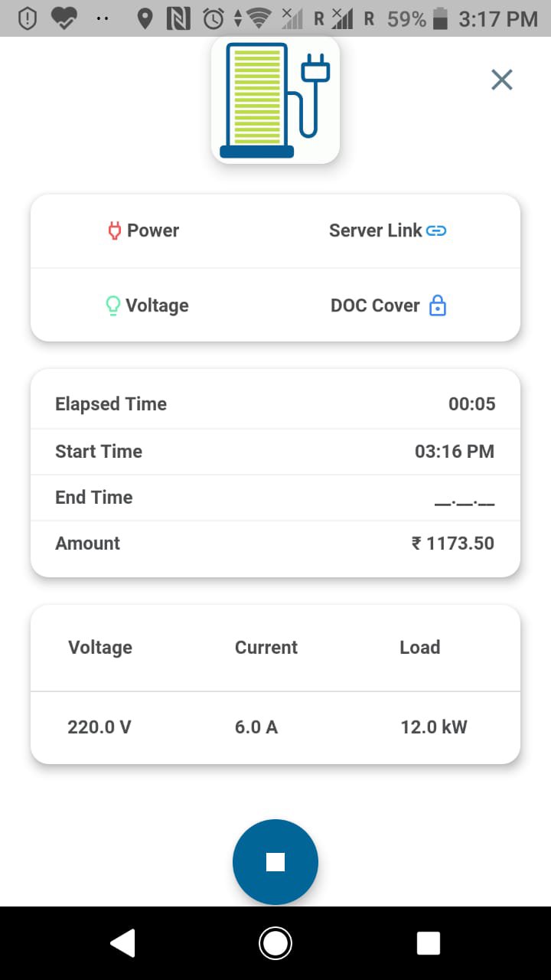Tap the battery indicator in status bar
The width and height of the screenshot is (551, 980).
point(440,19)
